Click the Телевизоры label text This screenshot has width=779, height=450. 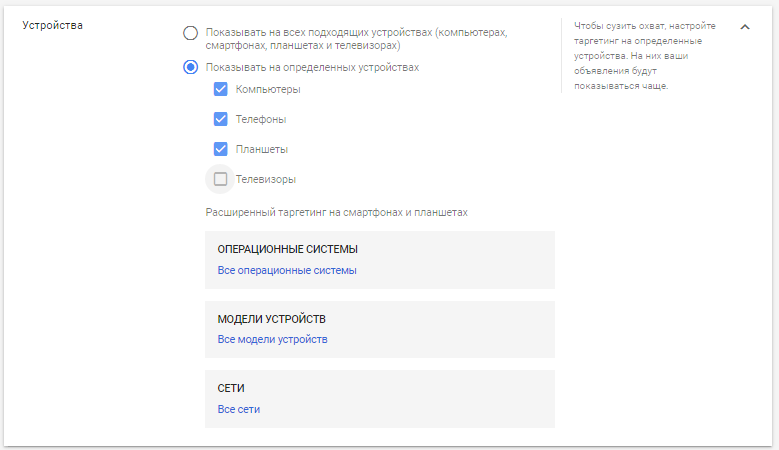tap(266, 180)
